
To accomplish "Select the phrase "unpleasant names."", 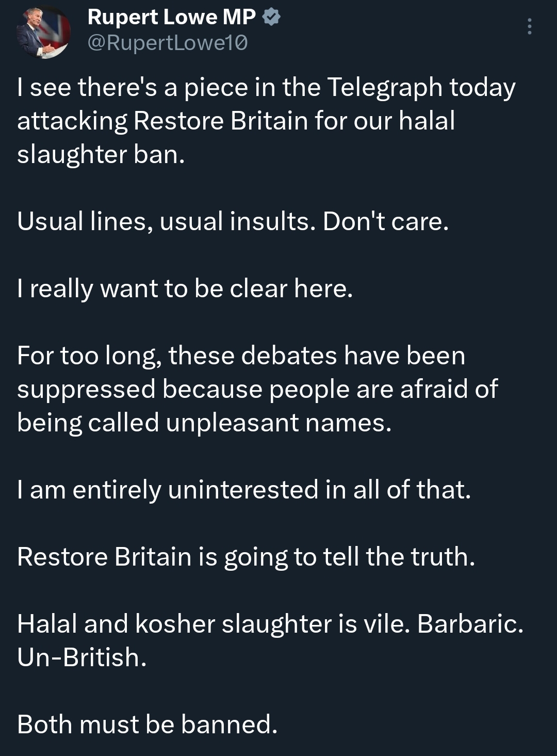I will point(278,423).
